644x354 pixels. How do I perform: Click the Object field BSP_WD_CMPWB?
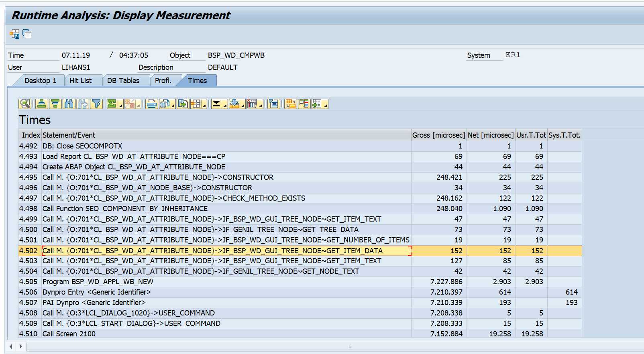point(236,55)
